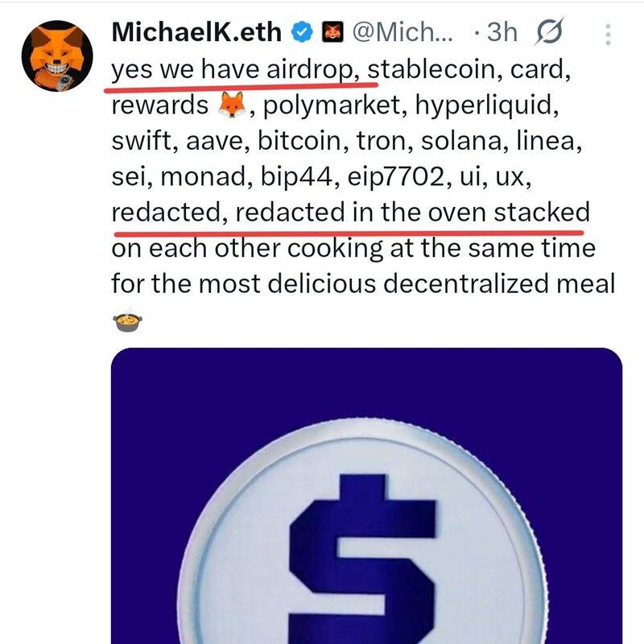Image resolution: width=644 pixels, height=644 pixels.
Task: Tap the Grok slashed-circle icon
Action: 548,33
